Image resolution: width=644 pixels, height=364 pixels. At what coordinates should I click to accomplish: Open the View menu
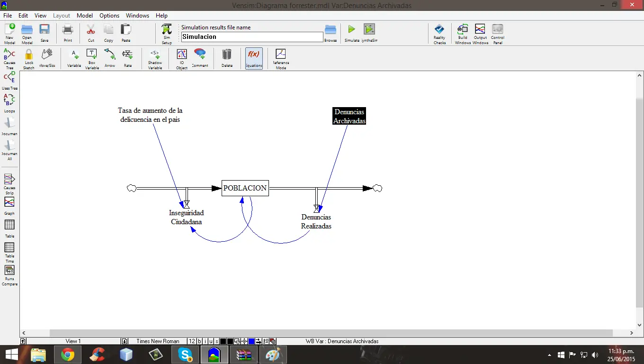click(x=40, y=16)
